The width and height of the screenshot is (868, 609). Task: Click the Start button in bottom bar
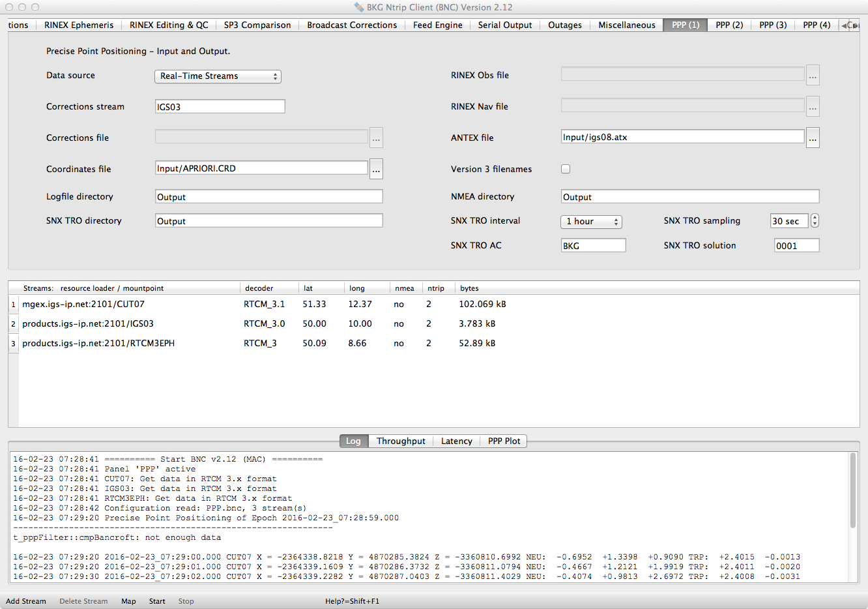157,601
